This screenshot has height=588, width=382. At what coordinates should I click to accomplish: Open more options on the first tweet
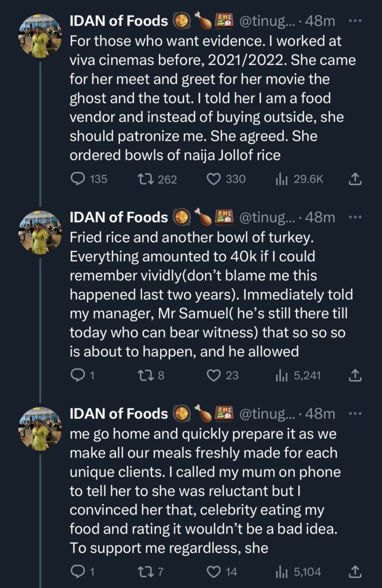tap(355, 21)
